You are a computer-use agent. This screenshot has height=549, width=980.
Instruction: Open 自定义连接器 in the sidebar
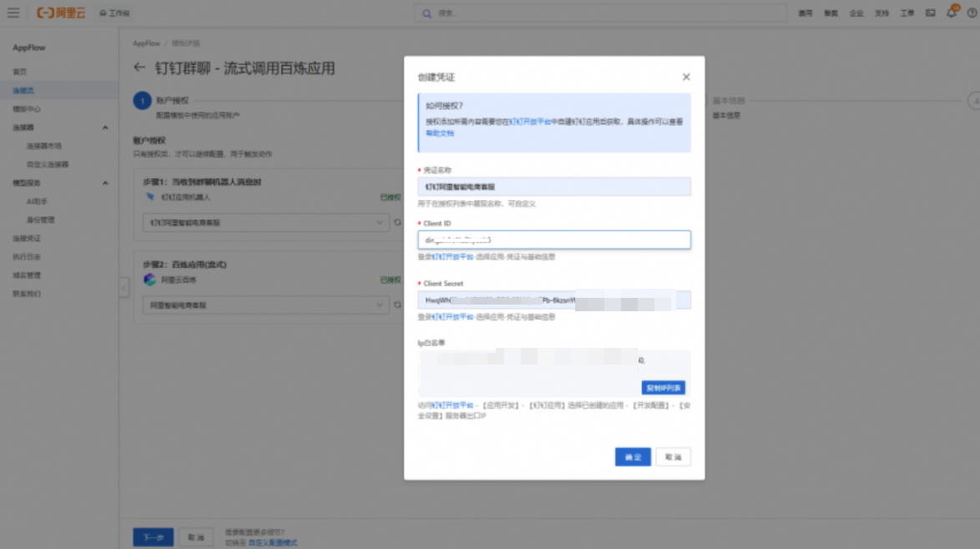48,164
